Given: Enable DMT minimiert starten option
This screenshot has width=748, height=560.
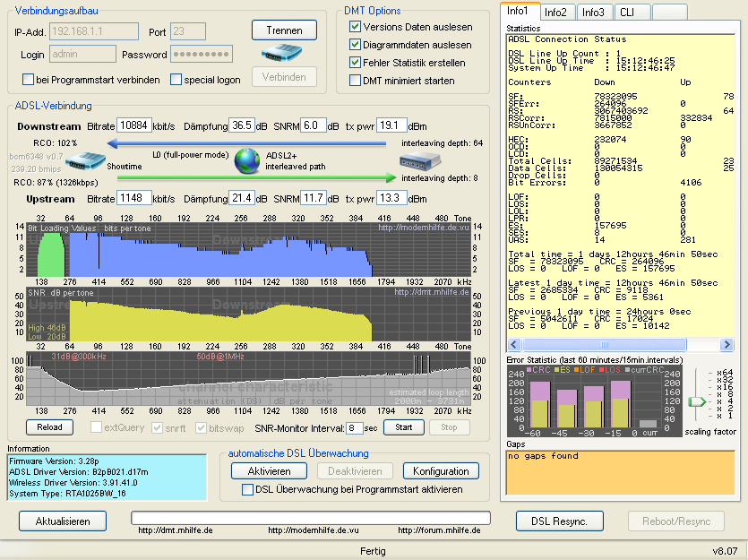Looking at the screenshot, I should (x=356, y=81).
